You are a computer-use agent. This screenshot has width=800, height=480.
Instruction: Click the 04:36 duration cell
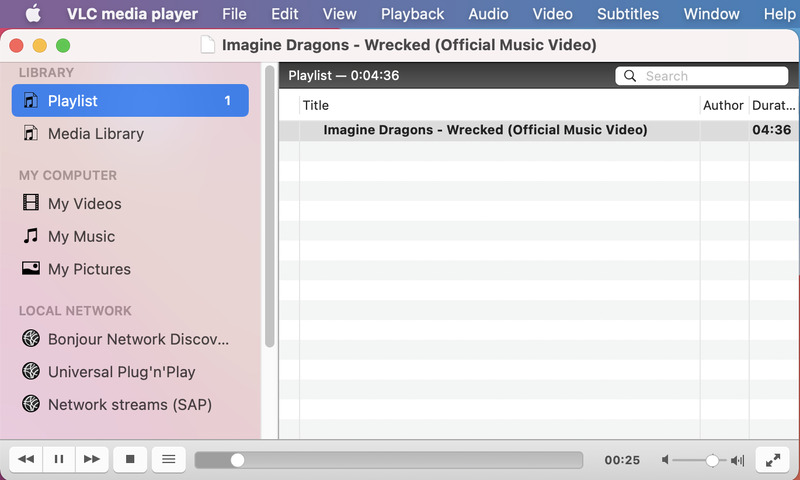coord(771,130)
